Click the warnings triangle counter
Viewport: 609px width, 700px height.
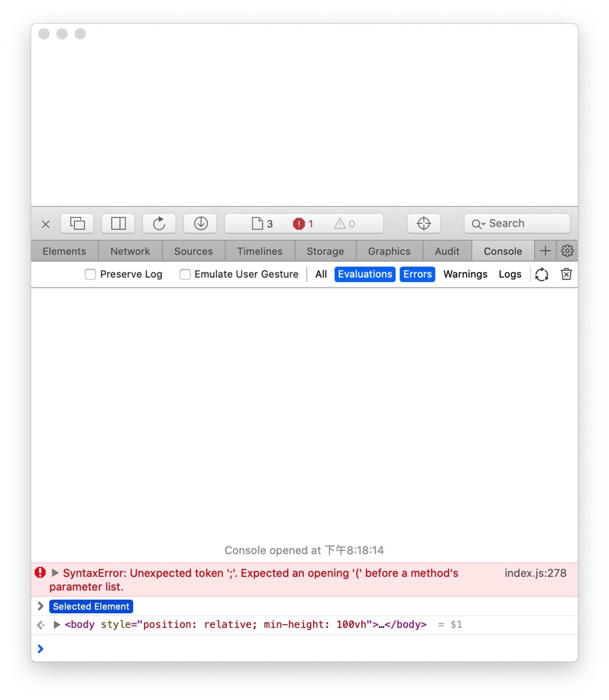[344, 224]
